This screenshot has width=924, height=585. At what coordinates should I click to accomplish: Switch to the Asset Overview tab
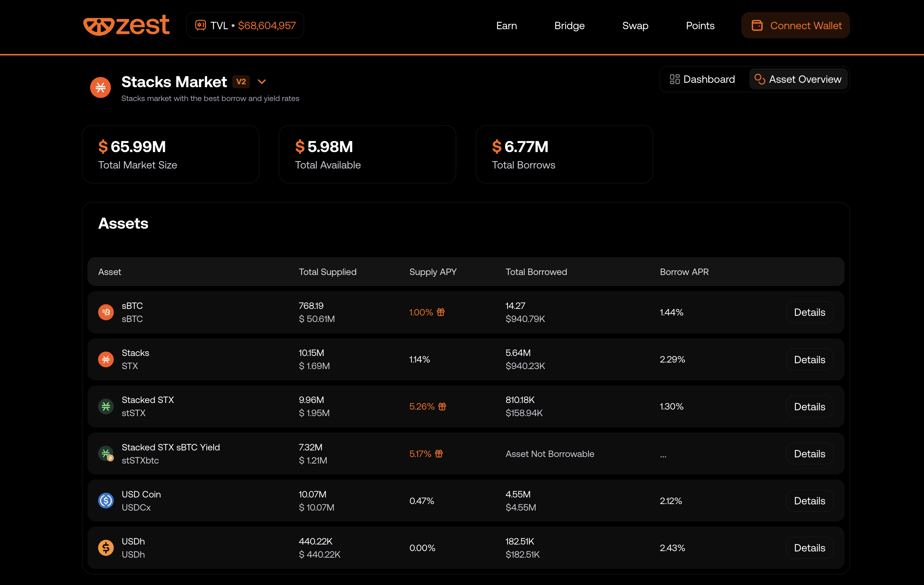[x=798, y=79]
